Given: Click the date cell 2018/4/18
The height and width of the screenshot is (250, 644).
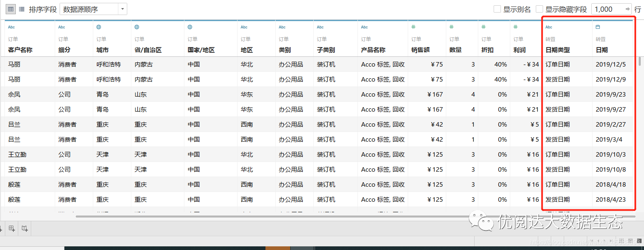Looking at the screenshot, I should pyautogui.click(x=611, y=184).
